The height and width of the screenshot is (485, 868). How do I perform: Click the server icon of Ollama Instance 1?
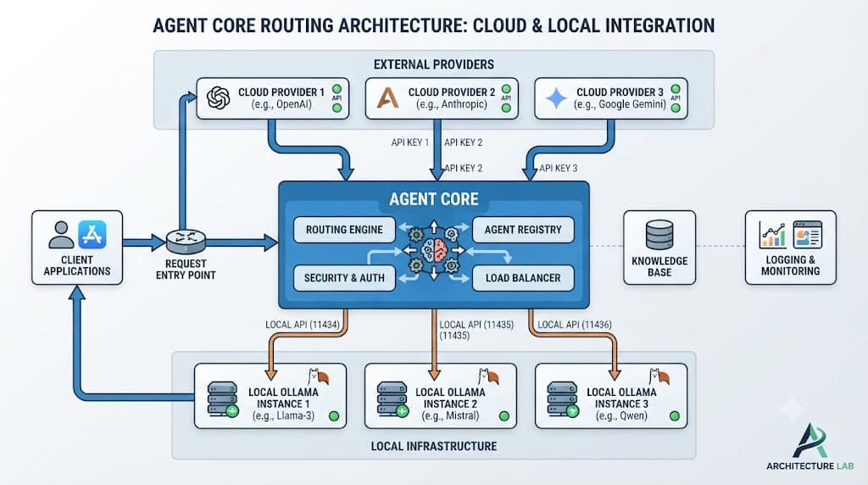tap(223, 399)
